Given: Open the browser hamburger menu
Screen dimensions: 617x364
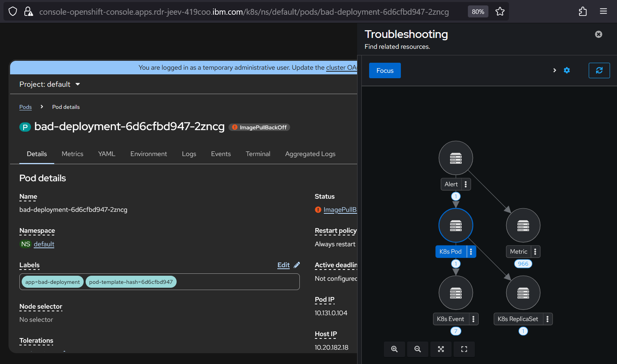Looking at the screenshot, I should coord(603,12).
